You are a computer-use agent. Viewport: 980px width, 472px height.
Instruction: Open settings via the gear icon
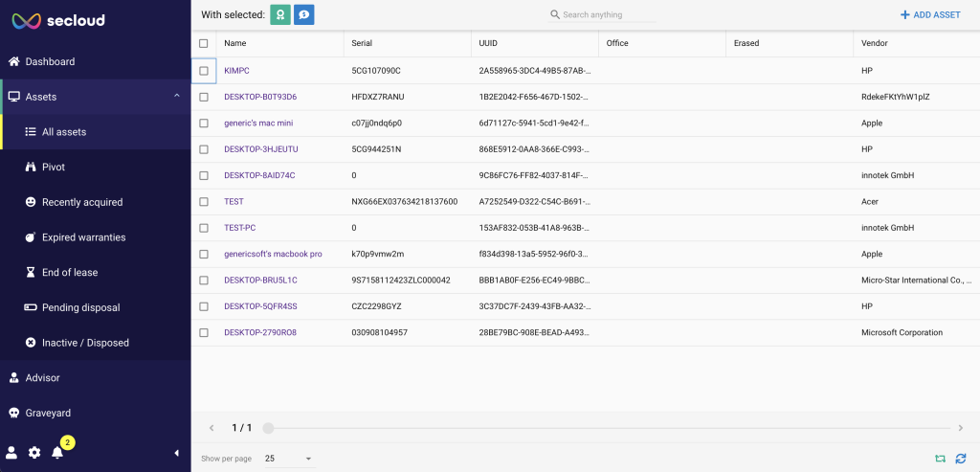pyautogui.click(x=34, y=453)
